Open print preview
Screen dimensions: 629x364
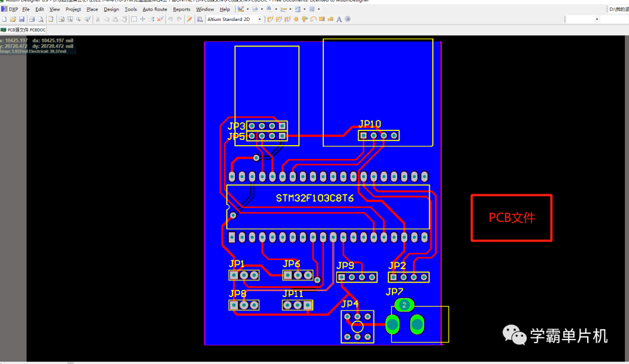pyautogui.click(x=41, y=19)
